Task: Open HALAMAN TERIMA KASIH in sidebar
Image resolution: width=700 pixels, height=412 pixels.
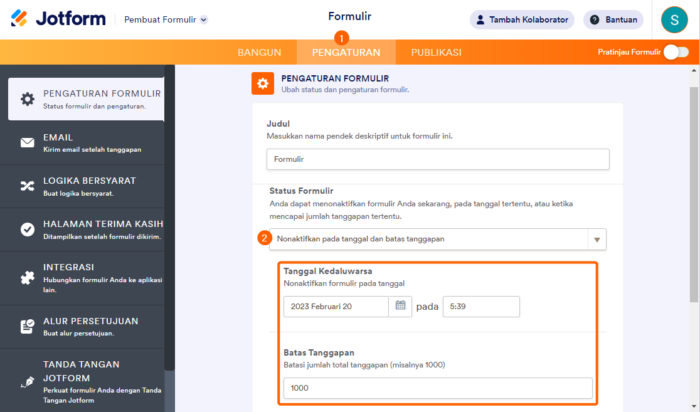Action: (x=82, y=229)
